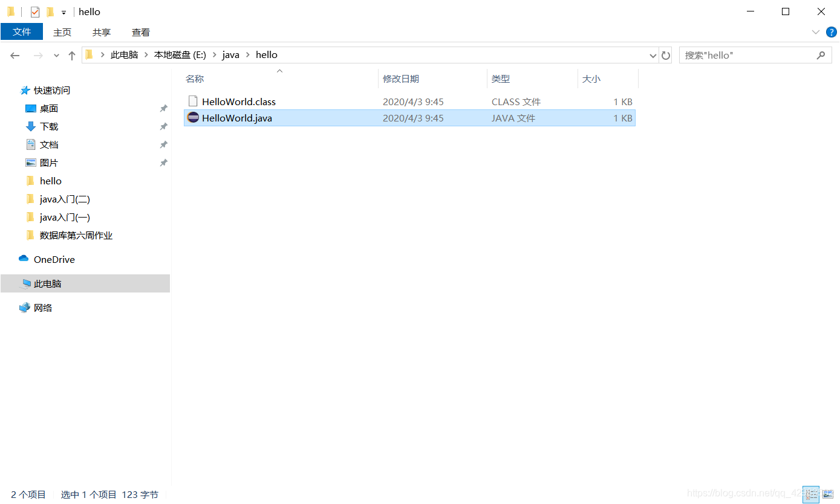
Task: Go up one folder level with up arrow
Action: point(71,56)
